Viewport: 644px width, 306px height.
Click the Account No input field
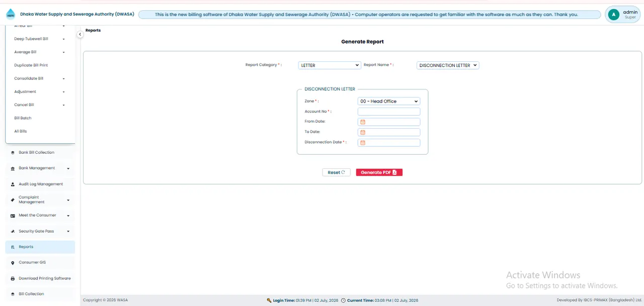coord(389,112)
